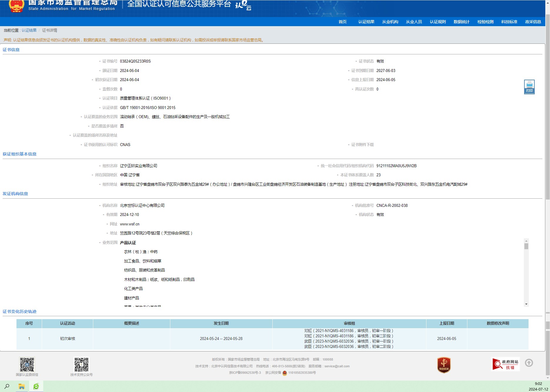Select 从业人员 in the navigation bar

[414, 22]
